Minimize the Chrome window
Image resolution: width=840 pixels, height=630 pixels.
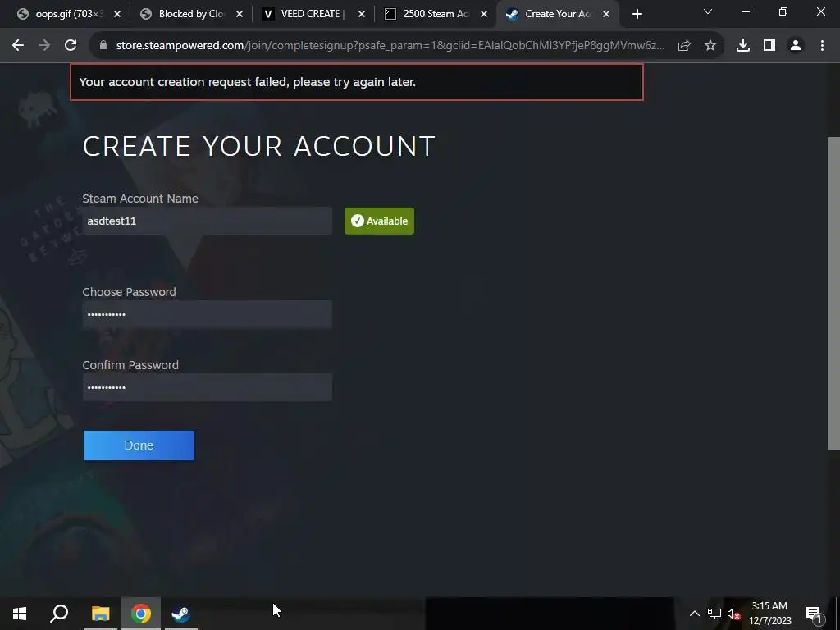tap(745, 11)
